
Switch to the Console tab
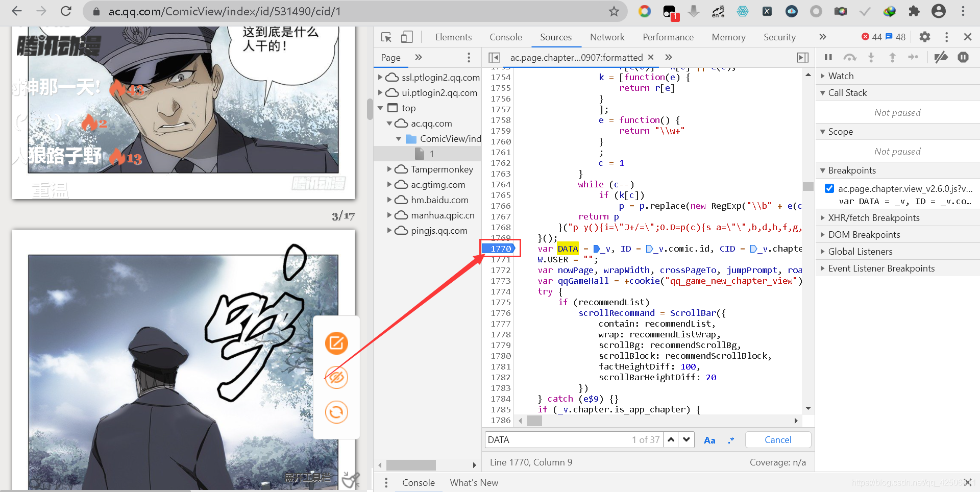(506, 37)
